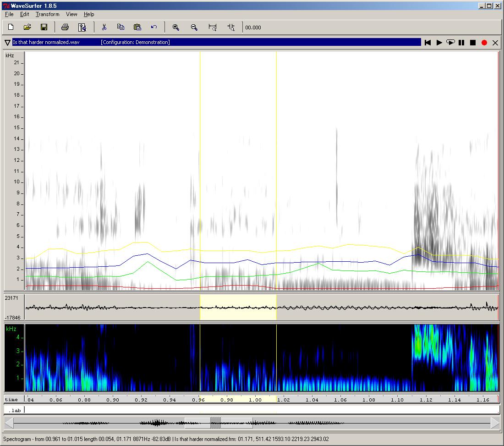The image size is (504, 446).
Task: Zoom in with the magnifier plus icon
Action: coord(175,28)
